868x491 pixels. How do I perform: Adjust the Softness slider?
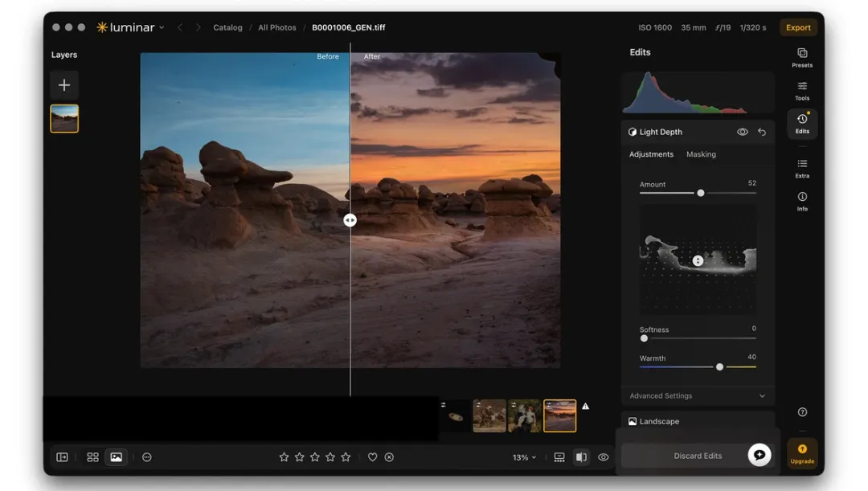coord(644,338)
